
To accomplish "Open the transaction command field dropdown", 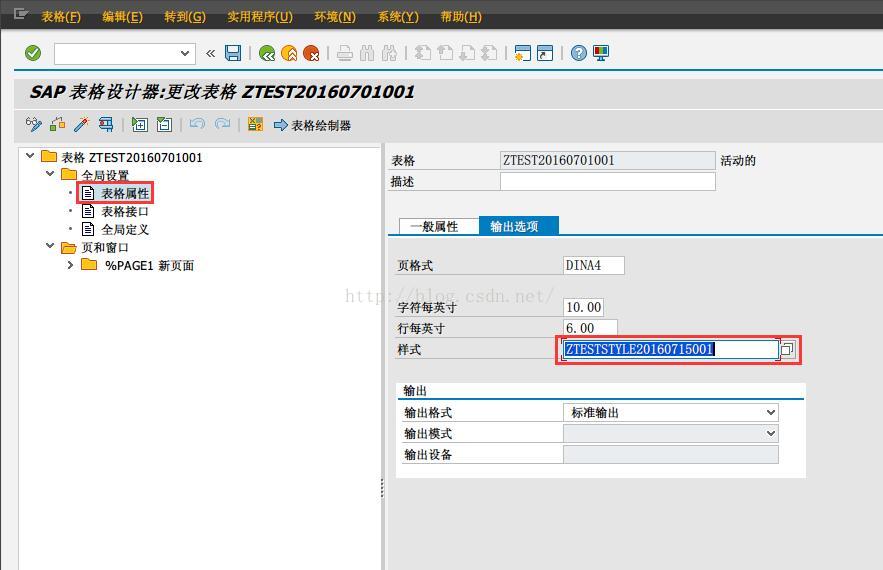I will coord(185,54).
